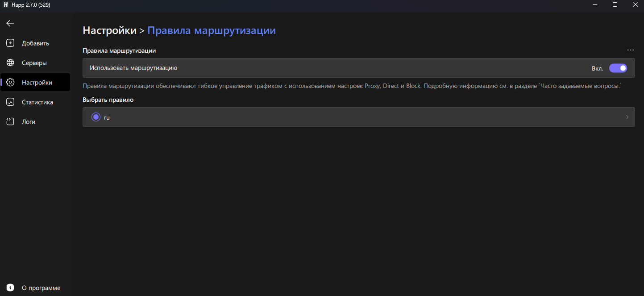Expand the ru rule chevron
Screen dimensions: 644x296
click(x=627, y=117)
